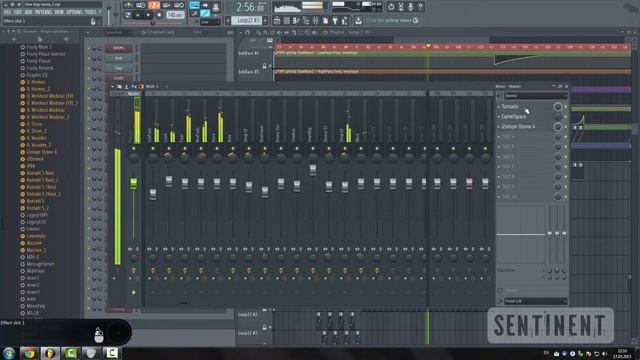Image resolution: width=640 pixels, height=360 pixels.
Task: Open the Line snap dropdown
Action: pyautogui.click(x=211, y=22)
